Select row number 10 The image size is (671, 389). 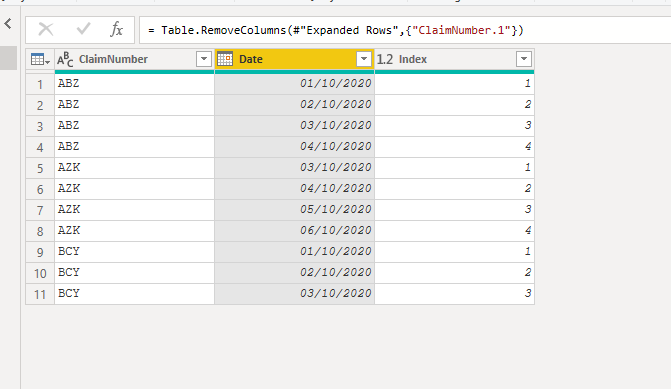[40, 273]
